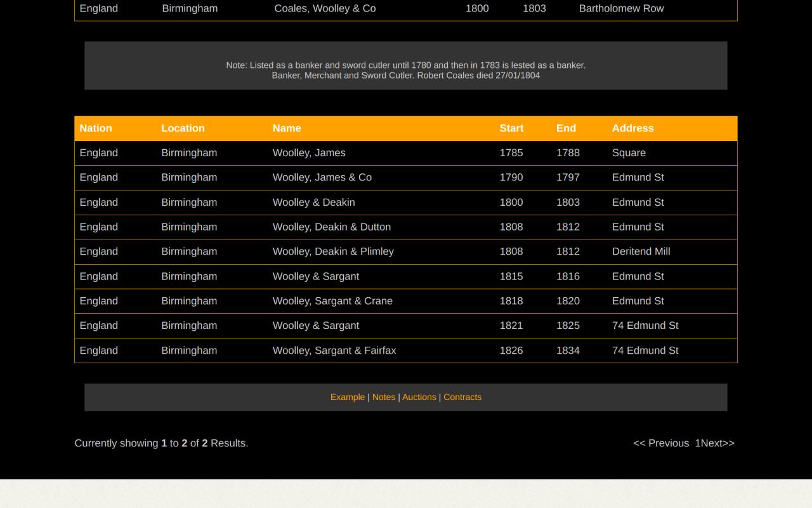Select the name Coales, Woolley & Co
The width and height of the screenshot is (812, 508).
pos(325,9)
